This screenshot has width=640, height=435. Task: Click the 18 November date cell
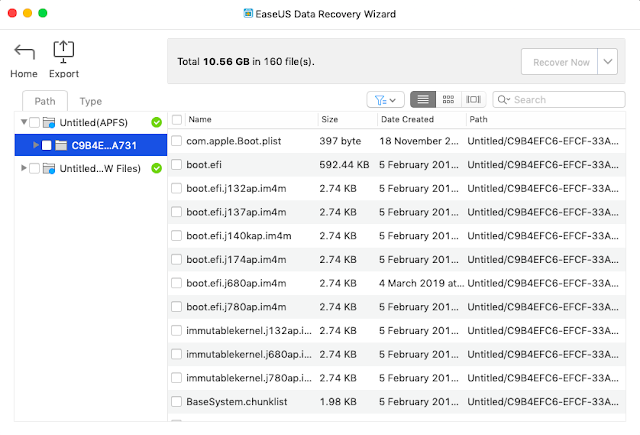pos(419,141)
